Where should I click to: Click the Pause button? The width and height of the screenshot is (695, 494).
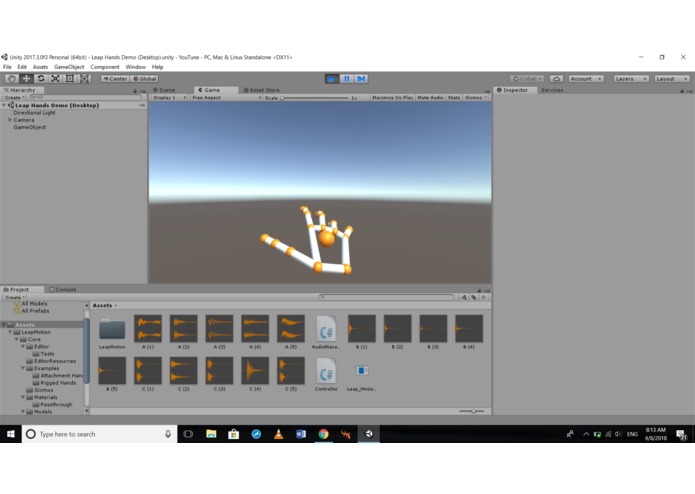pyautogui.click(x=347, y=78)
